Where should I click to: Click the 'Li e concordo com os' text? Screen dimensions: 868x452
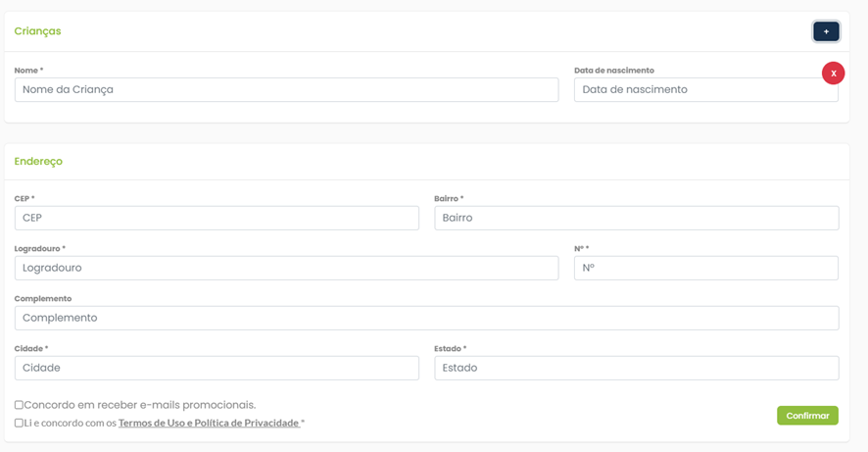click(x=70, y=423)
